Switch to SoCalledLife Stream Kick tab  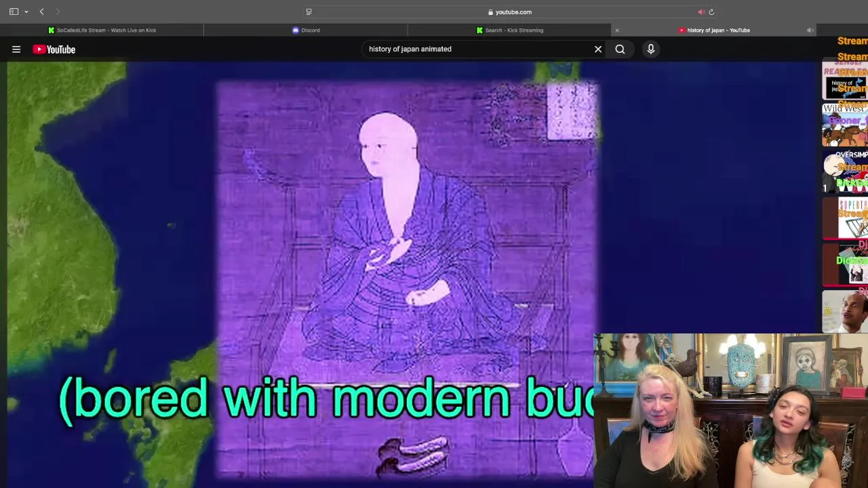pyautogui.click(x=102, y=30)
